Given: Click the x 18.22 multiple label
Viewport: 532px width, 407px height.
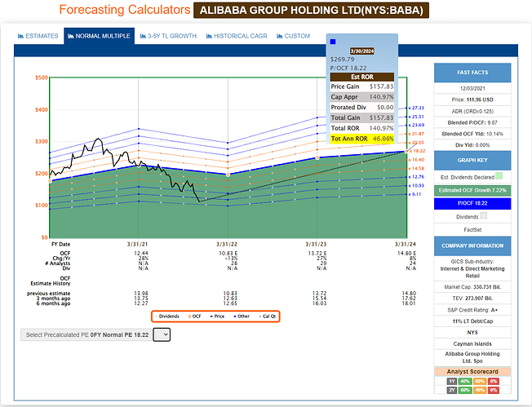Looking at the screenshot, I should click(417, 151).
